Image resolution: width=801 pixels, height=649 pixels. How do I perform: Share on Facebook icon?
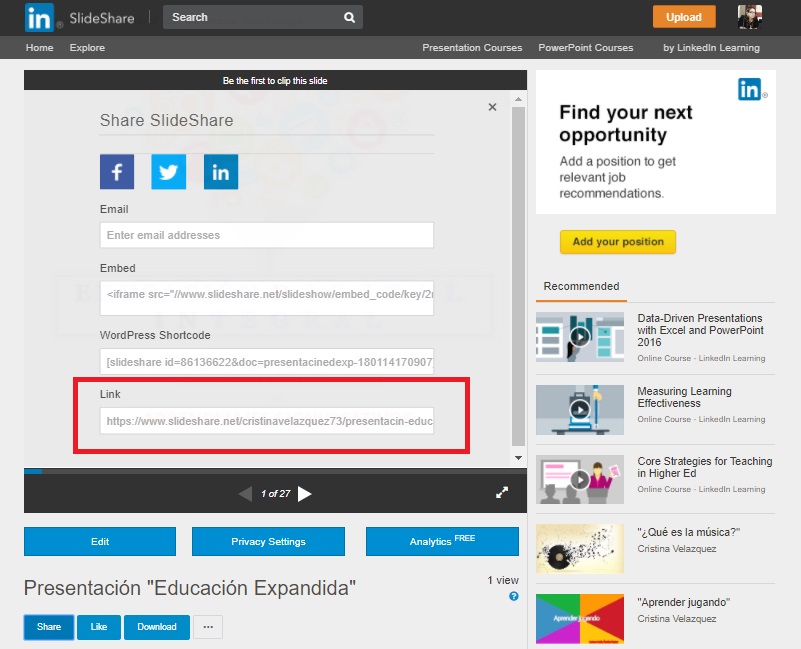click(x=117, y=172)
